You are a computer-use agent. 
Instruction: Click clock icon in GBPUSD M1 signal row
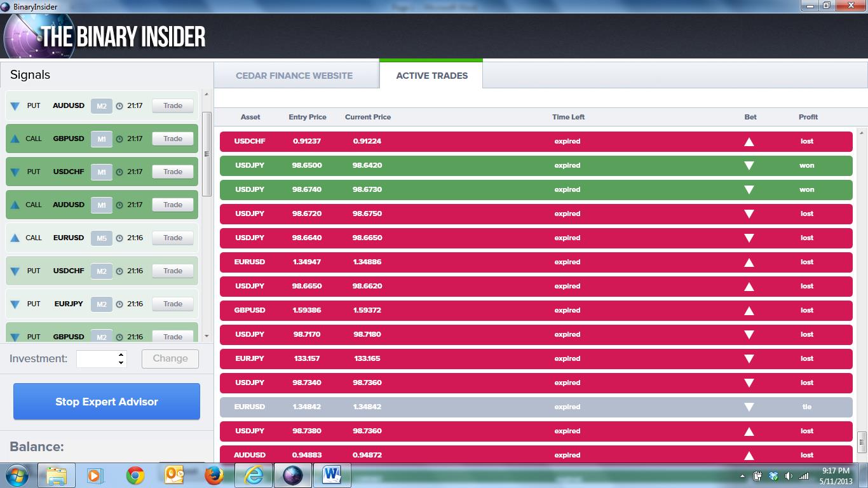click(x=119, y=139)
